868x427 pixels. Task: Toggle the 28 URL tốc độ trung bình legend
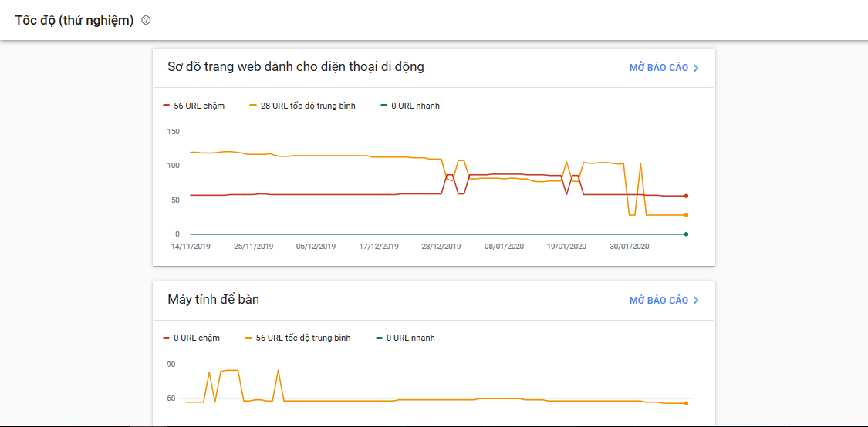tap(302, 106)
